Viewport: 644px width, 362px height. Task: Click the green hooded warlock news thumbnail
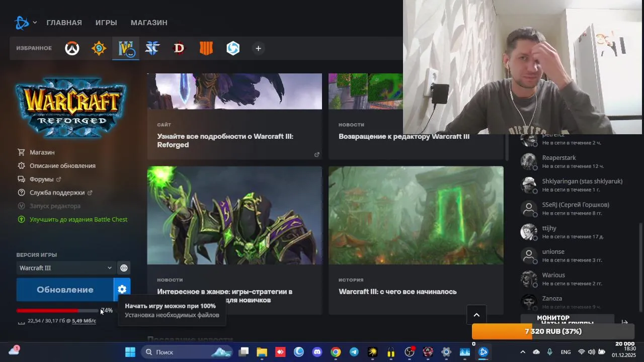[x=234, y=215]
